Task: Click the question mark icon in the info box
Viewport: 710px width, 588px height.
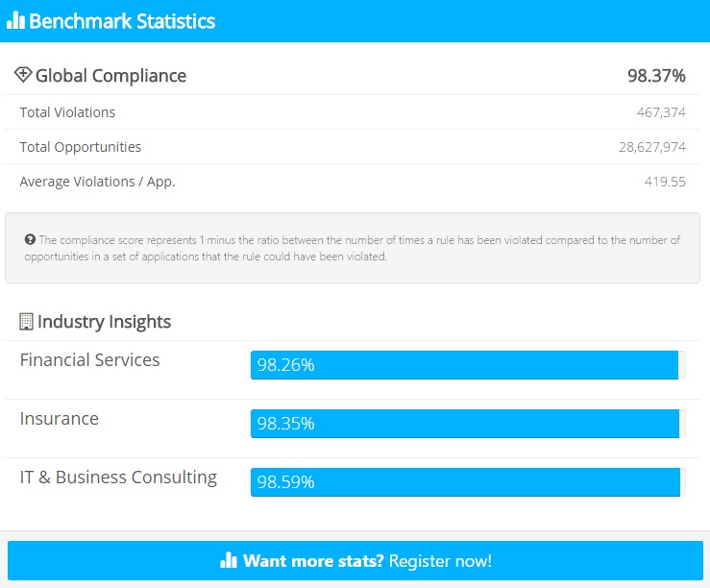Action: pos(30,240)
